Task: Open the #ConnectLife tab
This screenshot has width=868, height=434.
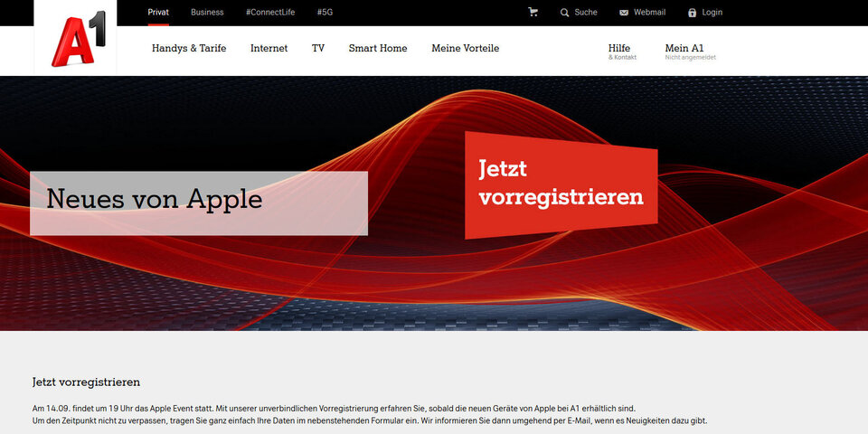Action: pos(270,12)
